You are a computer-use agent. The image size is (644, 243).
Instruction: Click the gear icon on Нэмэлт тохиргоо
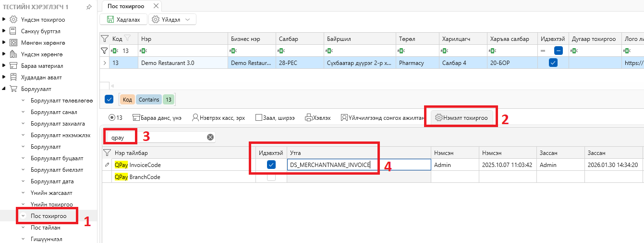pos(438,117)
